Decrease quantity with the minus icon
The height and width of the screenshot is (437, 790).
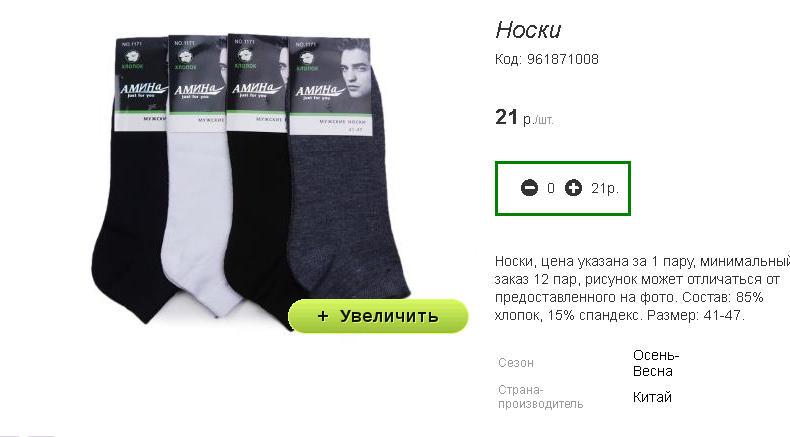click(x=529, y=188)
